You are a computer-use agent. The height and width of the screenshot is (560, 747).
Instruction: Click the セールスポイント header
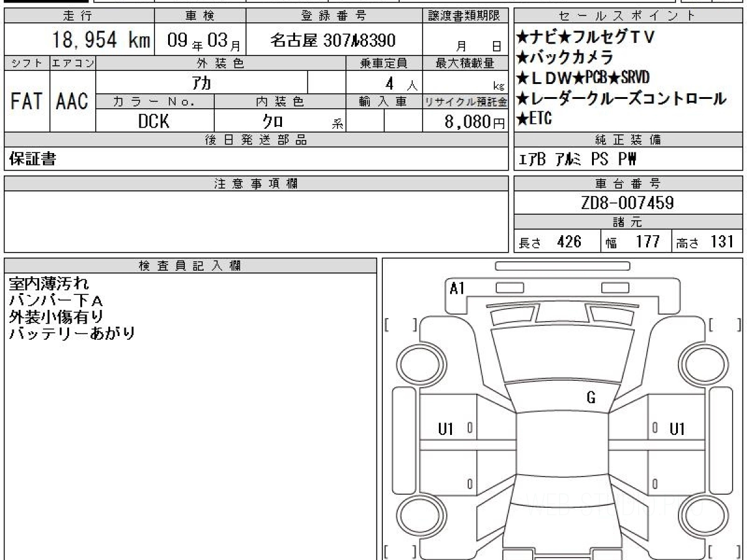[x=628, y=16]
